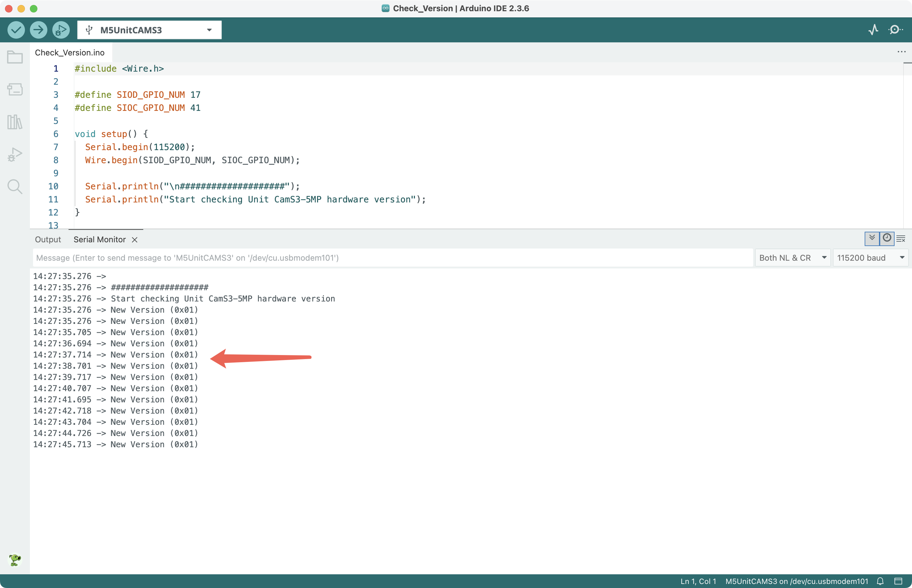Open the editor tab overflow three-dots menu
Image resolution: width=912 pixels, height=588 pixels.
[x=901, y=52]
